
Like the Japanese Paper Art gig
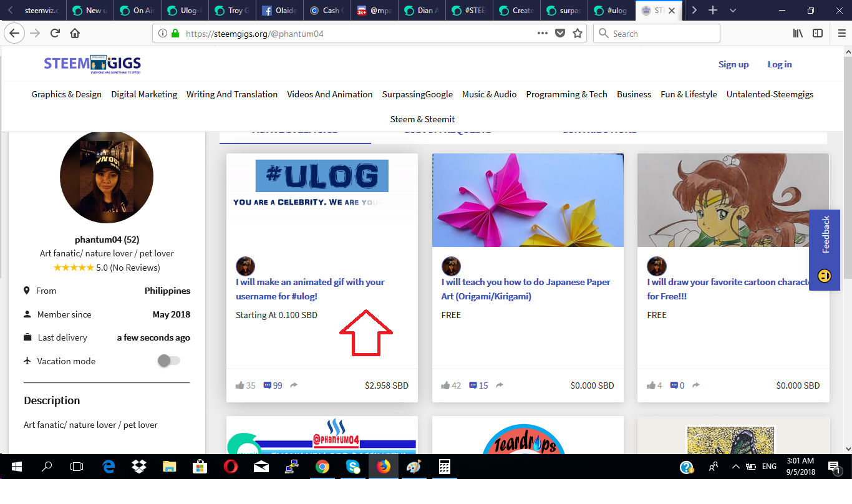pyautogui.click(x=446, y=385)
